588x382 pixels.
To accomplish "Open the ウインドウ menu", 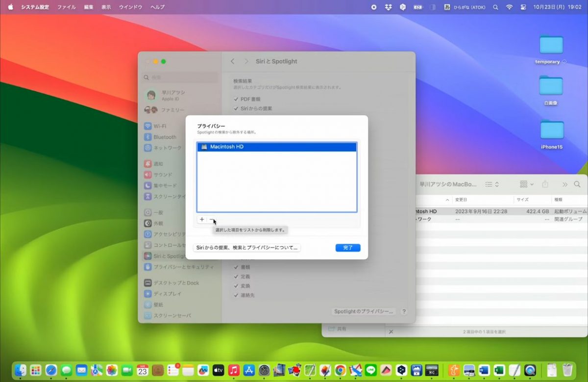I will [x=131, y=7].
